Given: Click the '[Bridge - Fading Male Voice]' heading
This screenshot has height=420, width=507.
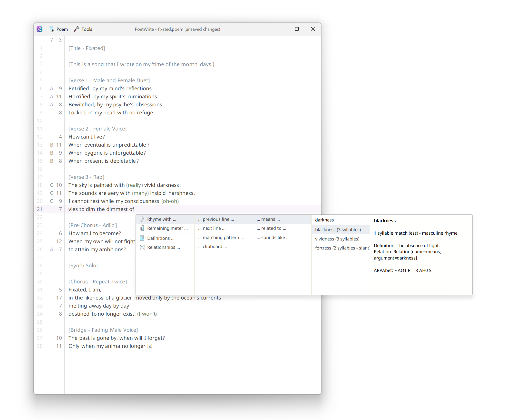Looking at the screenshot, I should click(103, 330).
